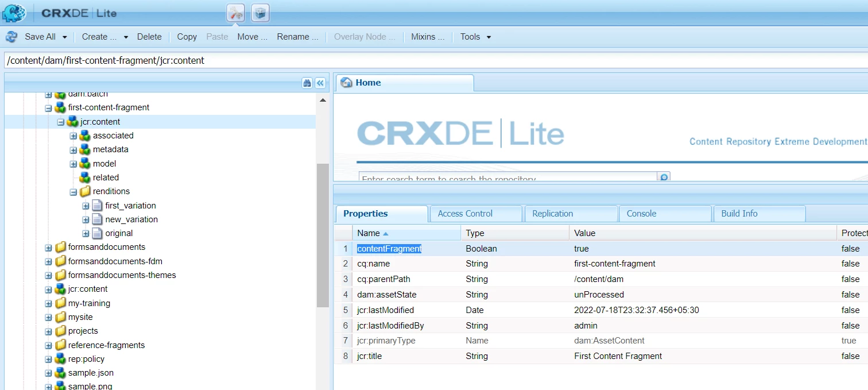
Task: Expand the metadata node
Action: pyautogui.click(x=73, y=149)
